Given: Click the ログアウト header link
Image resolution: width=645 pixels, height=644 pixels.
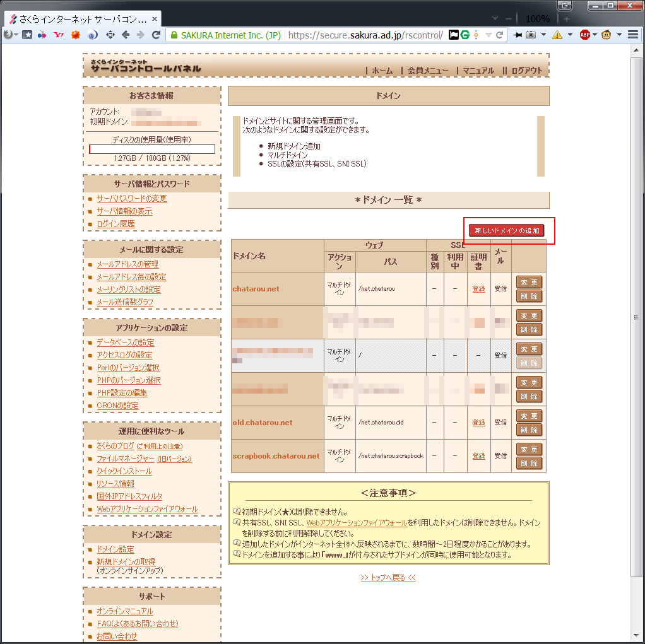Looking at the screenshot, I should [527, 71].
